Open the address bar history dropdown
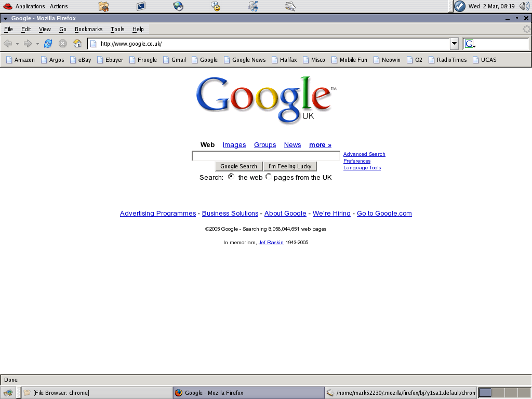This screenshot has width=532, height=399. tap(454, 44)
